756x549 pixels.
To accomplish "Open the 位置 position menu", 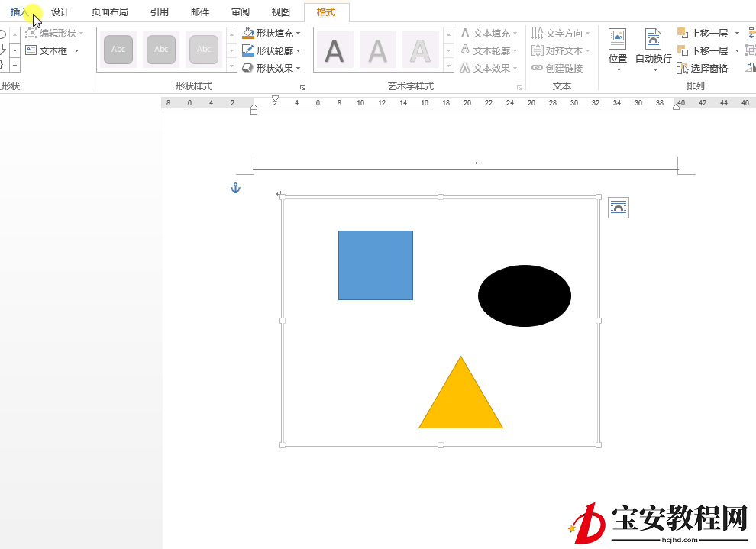I will [618, 50].
